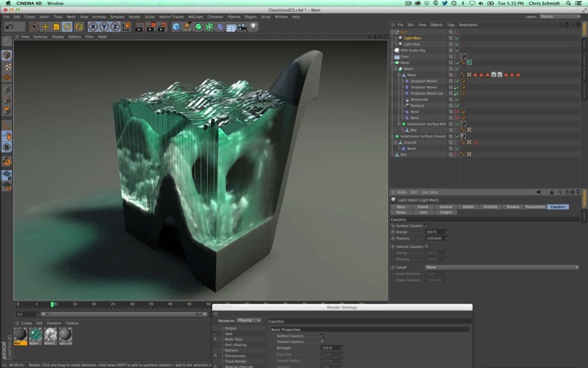Select the MoExtrude object

coord(419,100)
